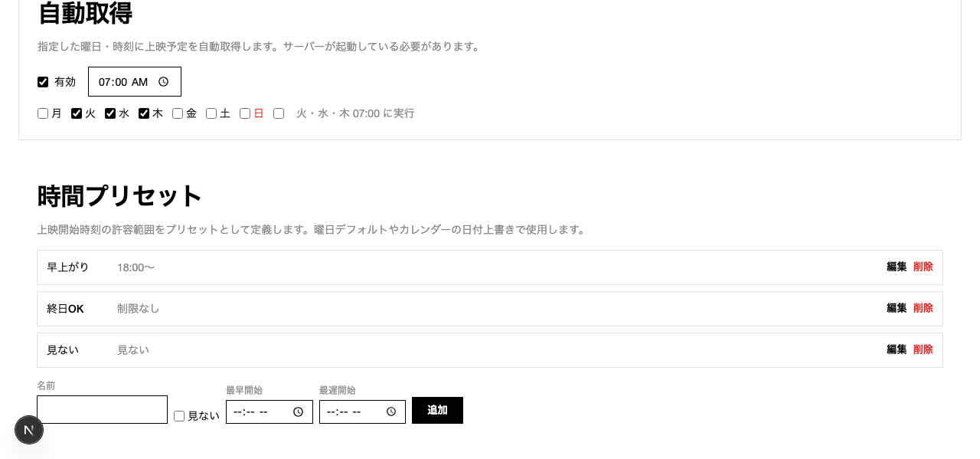The height and width of the screenshot is (459, 980).
Task: Click the 名前 input field
Action: [x=102, y=409]
